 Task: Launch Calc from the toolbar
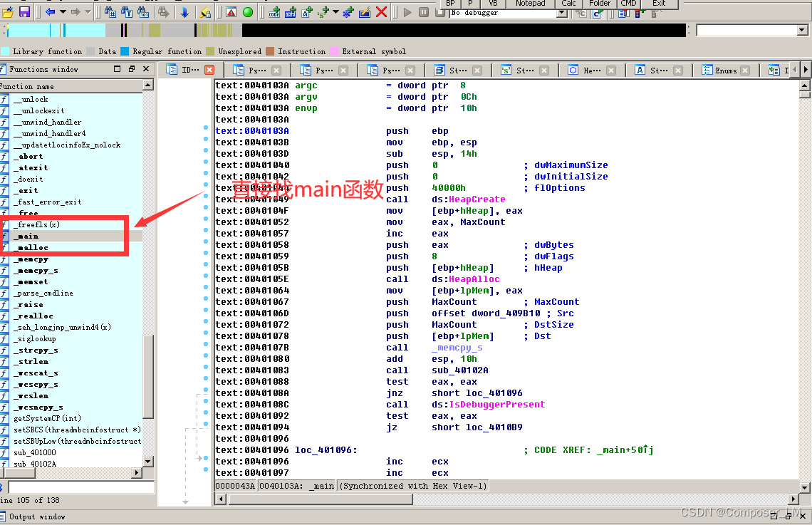tap(569, 4)
